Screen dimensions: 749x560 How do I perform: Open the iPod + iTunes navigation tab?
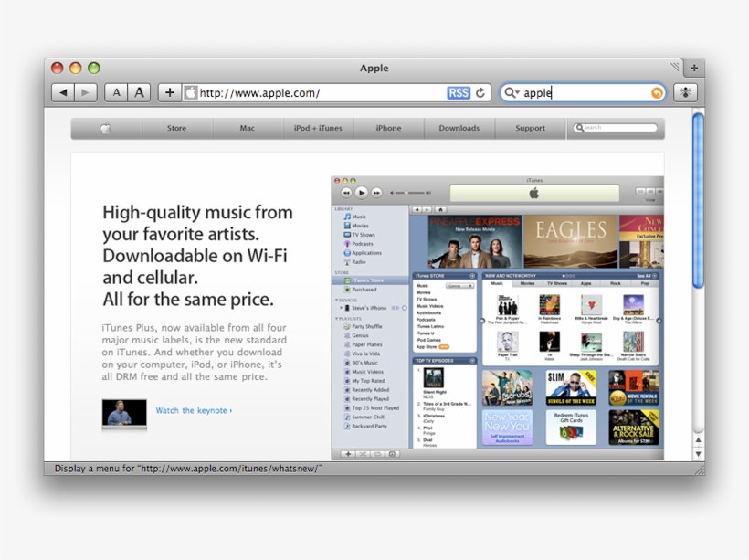pyautogui.click(x=318, y=128)
